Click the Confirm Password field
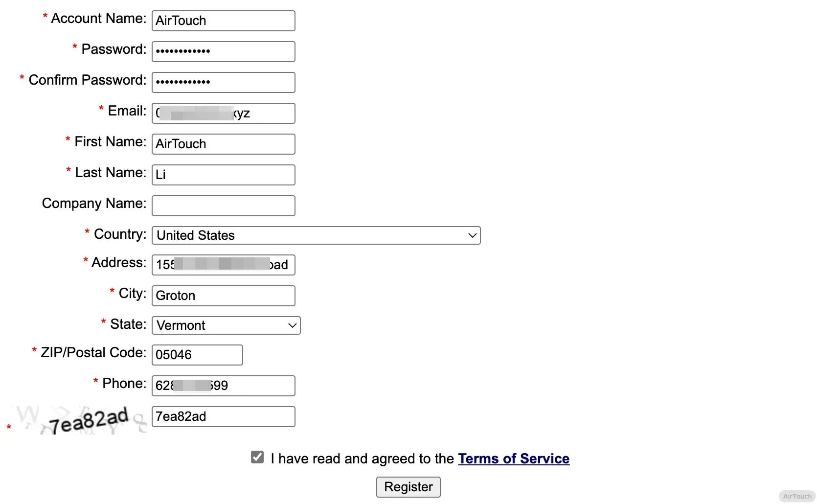The image size is (817, 504). pos(223,82)
